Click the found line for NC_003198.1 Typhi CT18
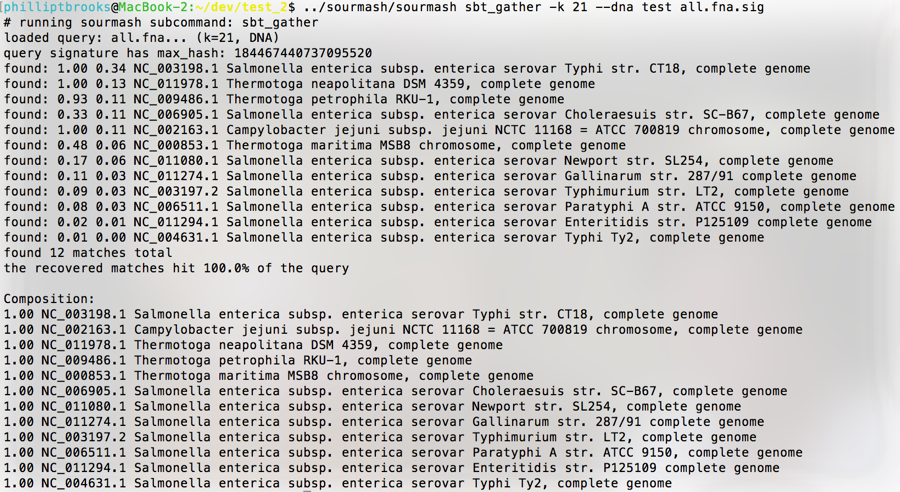This screenshot has height=492, width=900. tap(407, 69)
